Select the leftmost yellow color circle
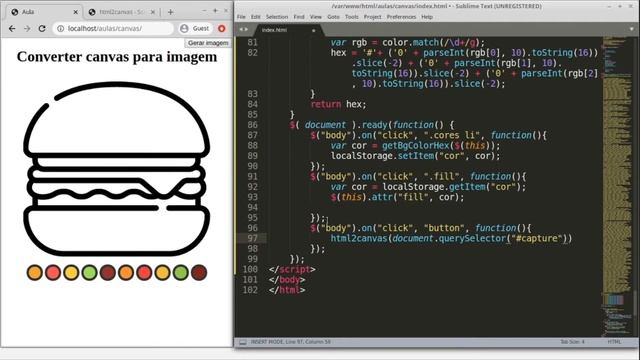 click(71, 273)
